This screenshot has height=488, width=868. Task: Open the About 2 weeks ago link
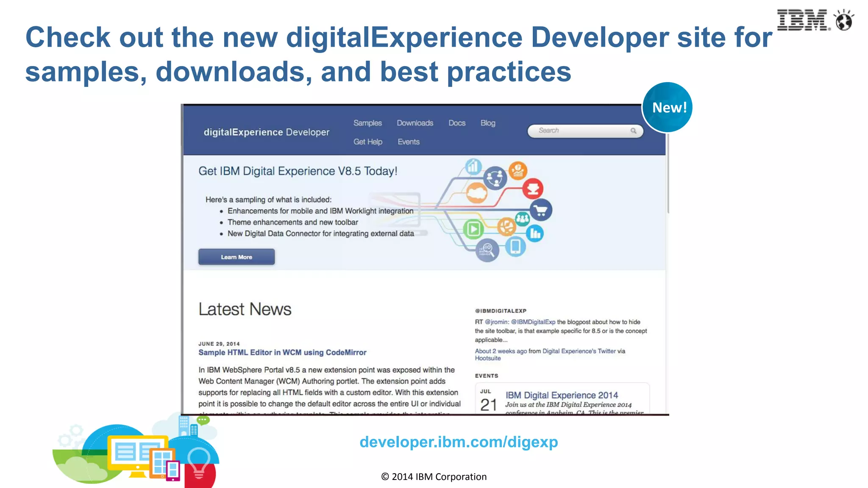click(x=501, y=351)
